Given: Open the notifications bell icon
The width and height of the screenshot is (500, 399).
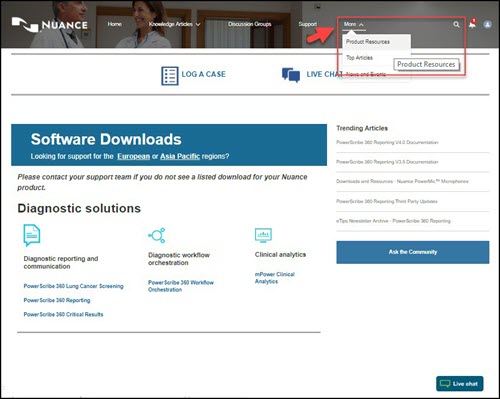Looking at the screenshot, I should point(472,24).
